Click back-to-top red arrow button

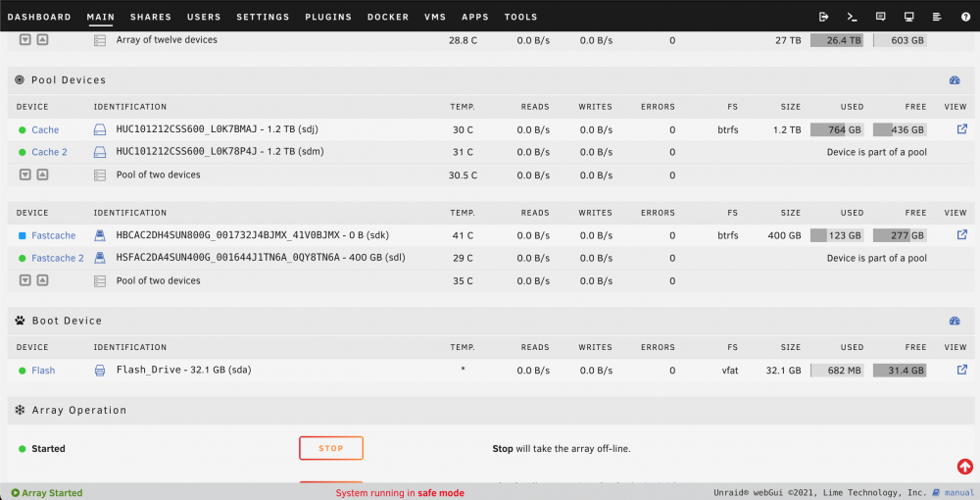[965, 467]
